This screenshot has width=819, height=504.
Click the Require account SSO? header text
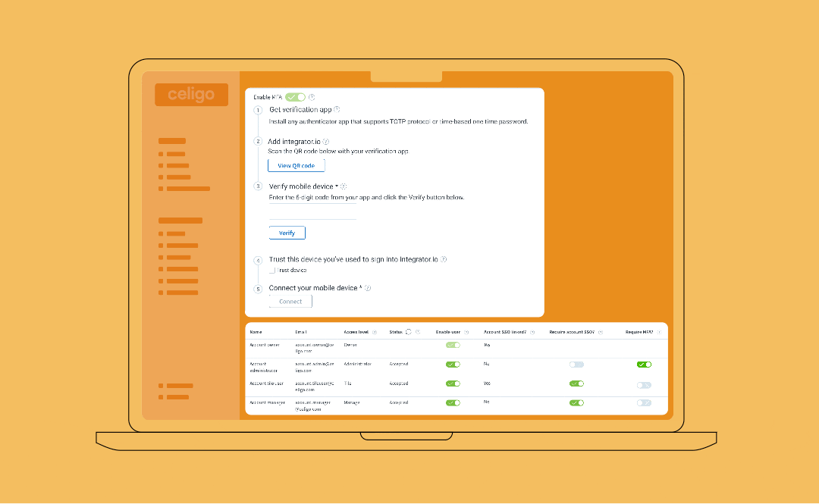[x=572, y=332]
